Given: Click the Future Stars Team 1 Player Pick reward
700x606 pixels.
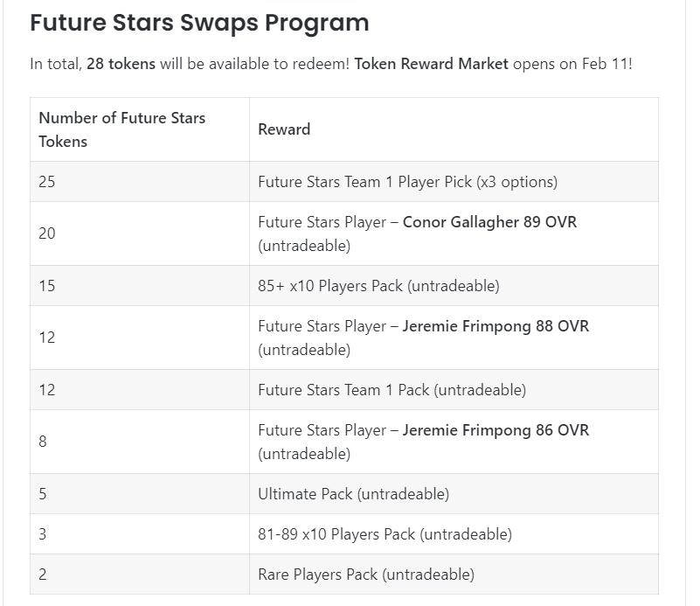Looking at the screenshot, I should 407,182.
